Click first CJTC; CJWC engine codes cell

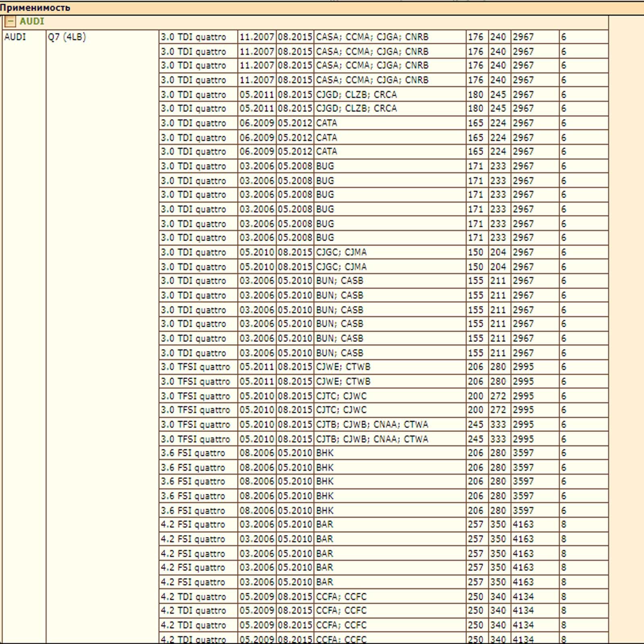tap(341, 396)
